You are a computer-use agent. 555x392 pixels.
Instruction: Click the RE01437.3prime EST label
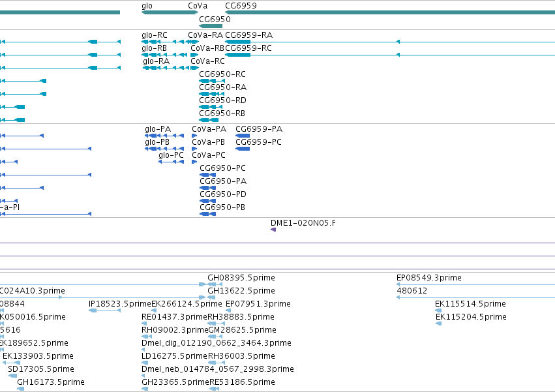coord(175,317)
